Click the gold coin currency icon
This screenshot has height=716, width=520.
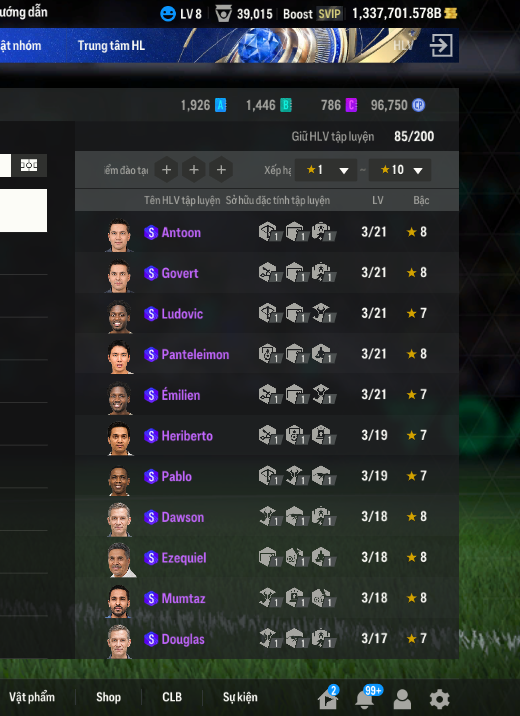(451, 13)
